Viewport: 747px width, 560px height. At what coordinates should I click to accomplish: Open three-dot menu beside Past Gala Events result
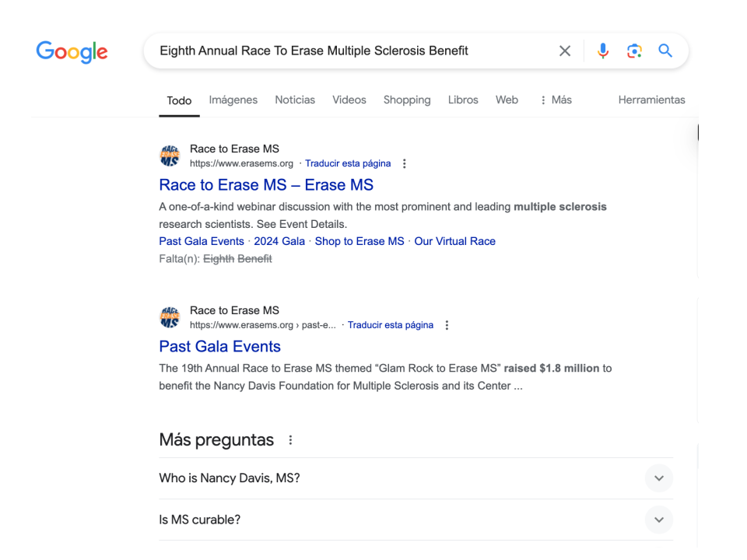tap(447, 326)
